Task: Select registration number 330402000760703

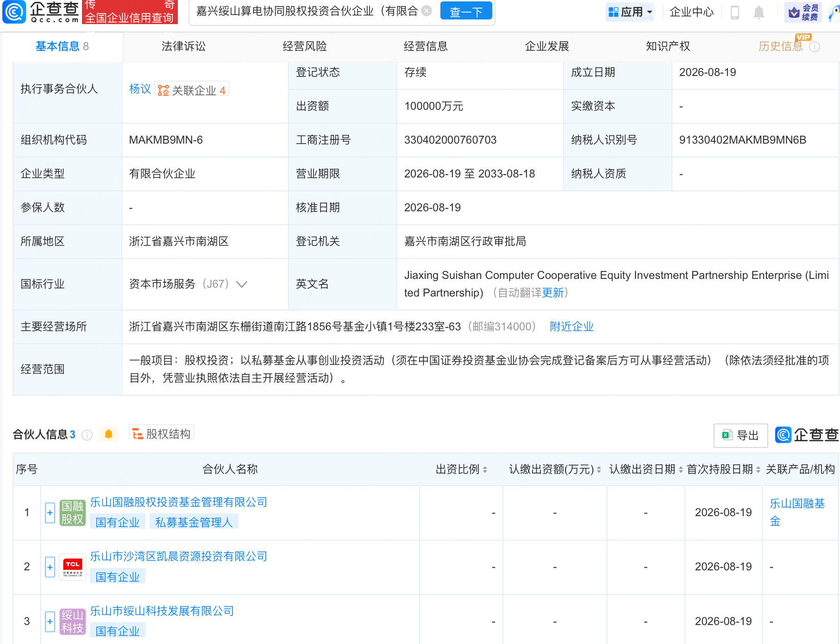Action: click(x=450, y=140)
